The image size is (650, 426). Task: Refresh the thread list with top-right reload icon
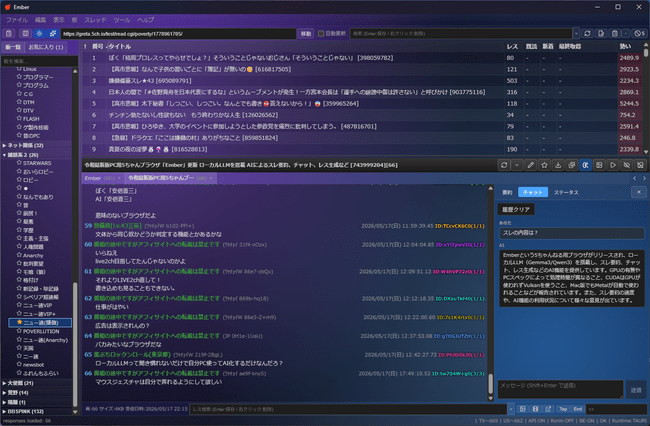click(x=587, y=34)
